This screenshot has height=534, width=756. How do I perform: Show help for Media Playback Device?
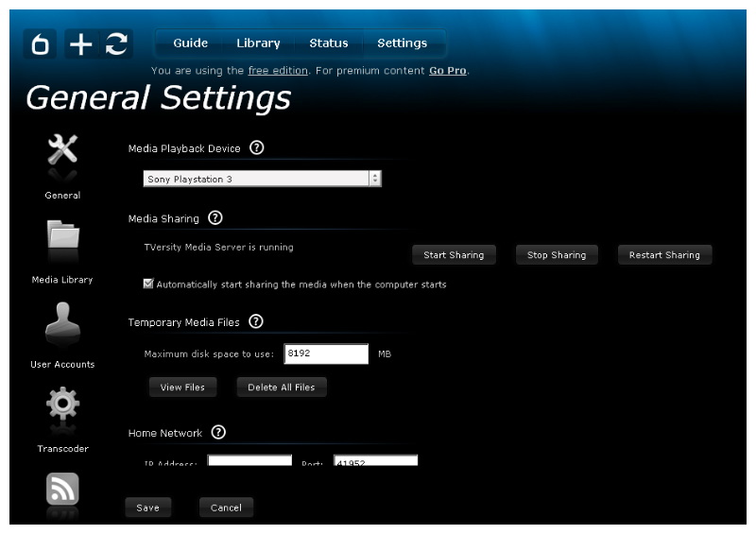(x=256, y=147)
